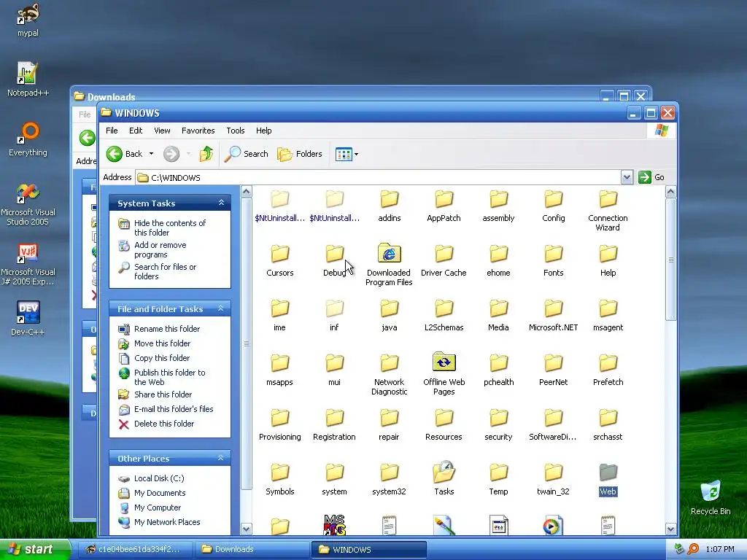Select the Fonts folder
This screenshot has width=747, height=560.
[554, 260]
